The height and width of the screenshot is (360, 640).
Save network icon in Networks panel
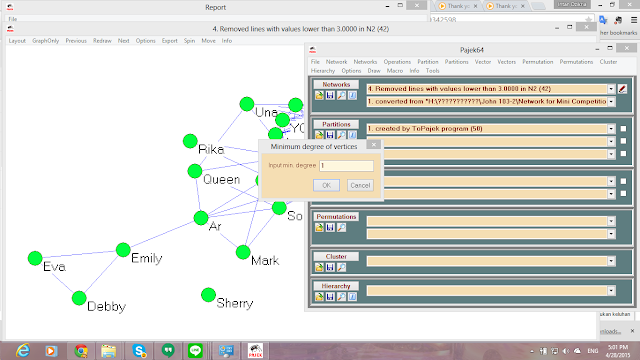330,96
